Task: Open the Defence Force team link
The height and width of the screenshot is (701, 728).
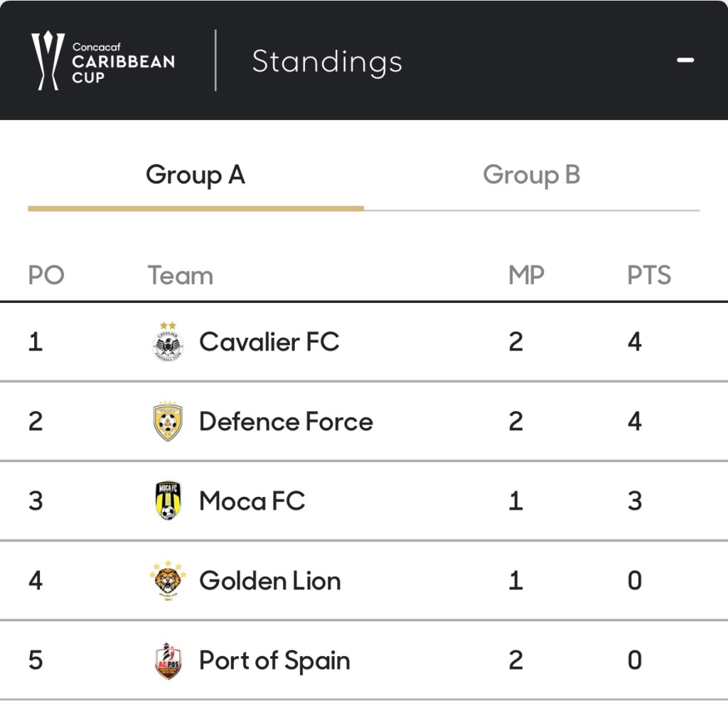Action: coord(286,422)
